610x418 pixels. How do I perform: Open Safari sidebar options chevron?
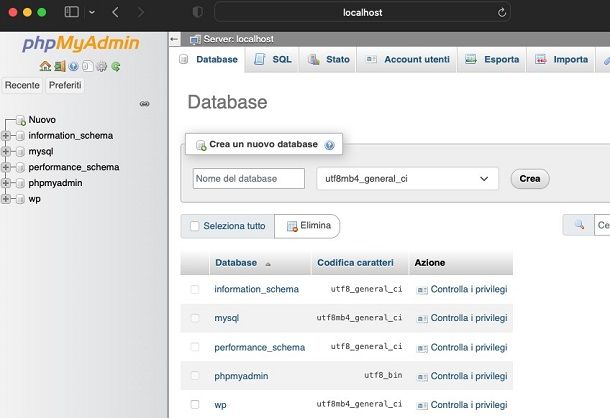point(92,12)
